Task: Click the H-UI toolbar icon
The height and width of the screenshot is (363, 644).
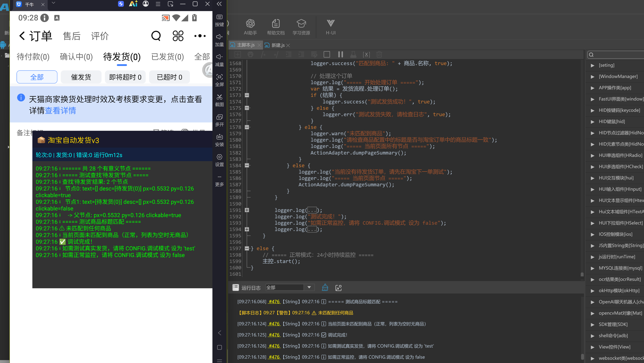Action: coord(330,27)
